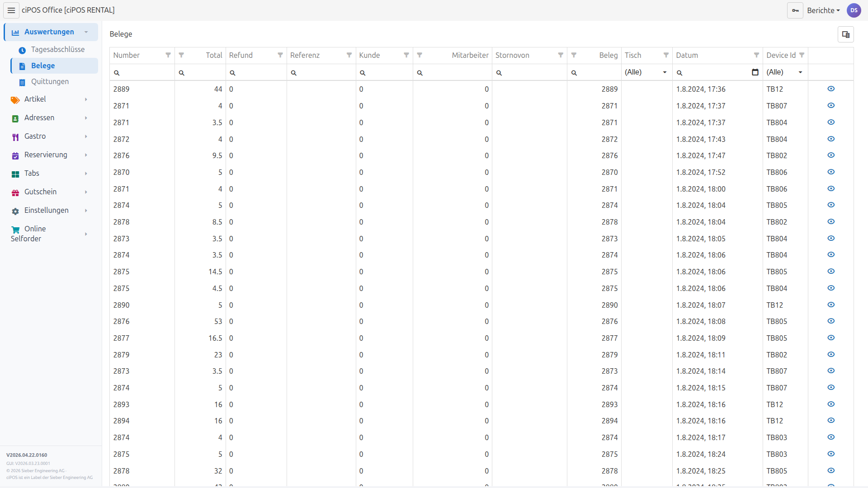View receipt 2872 at 17:43
868x488 pixels.
[x=831, y=139]
